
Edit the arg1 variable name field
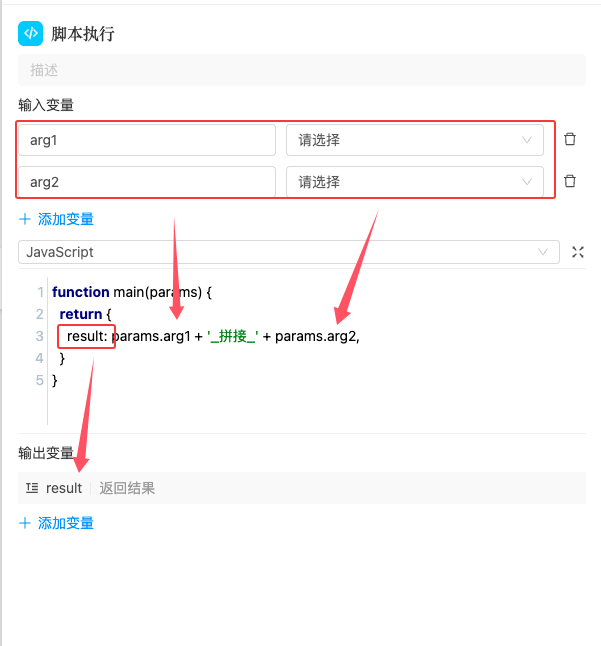click(x=147, y=140)
